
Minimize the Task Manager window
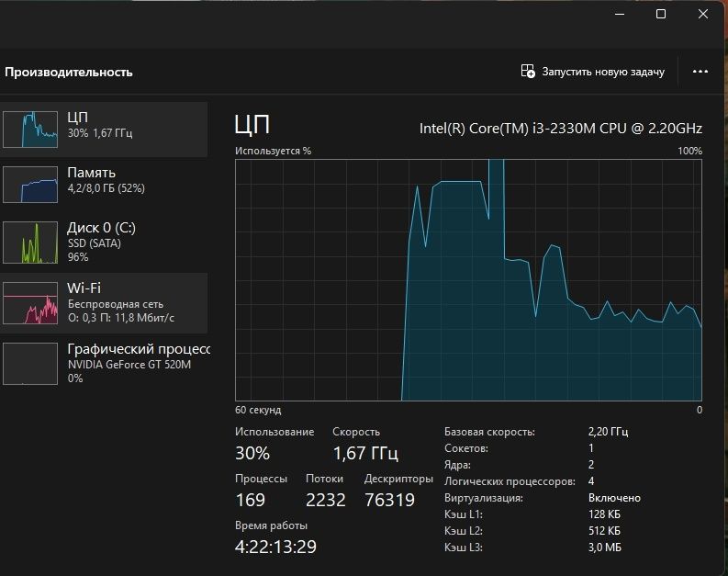[x=620, y=14]
